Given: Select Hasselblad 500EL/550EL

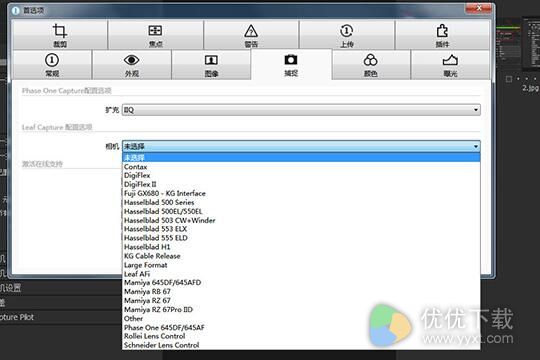Looking at the screenshot, I should (x=301, y=211).
